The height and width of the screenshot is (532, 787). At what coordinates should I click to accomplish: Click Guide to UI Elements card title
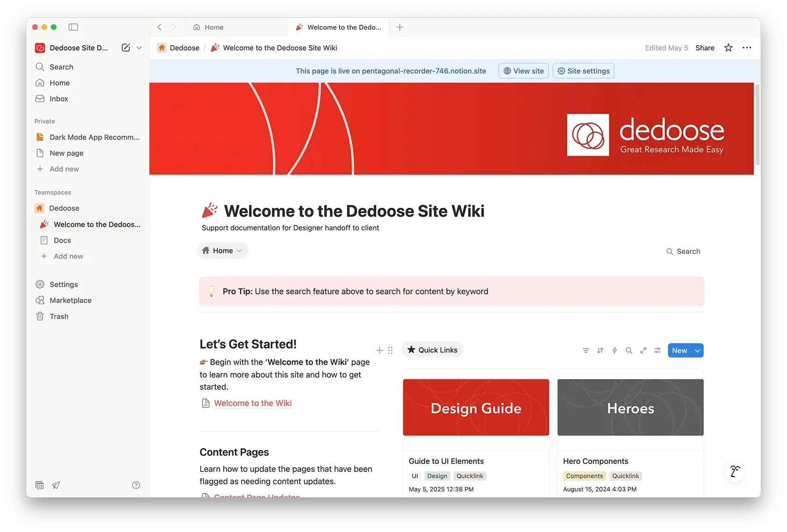tap(446, 461)
